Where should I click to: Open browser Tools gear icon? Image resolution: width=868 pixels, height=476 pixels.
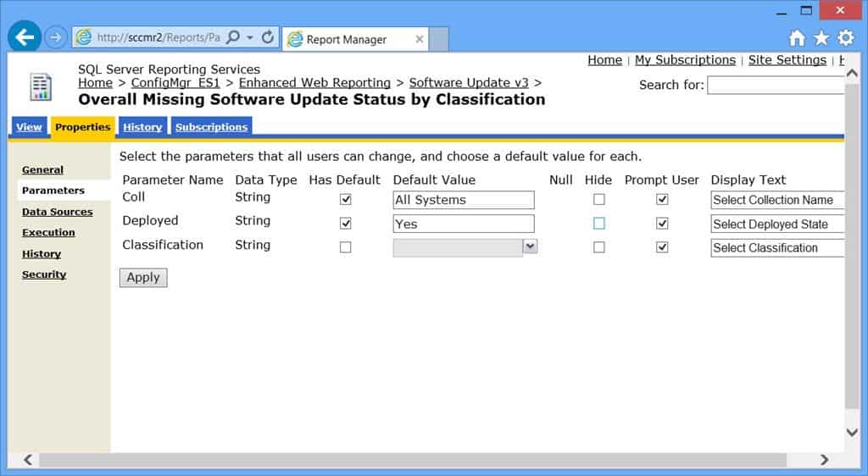[846, 38]
